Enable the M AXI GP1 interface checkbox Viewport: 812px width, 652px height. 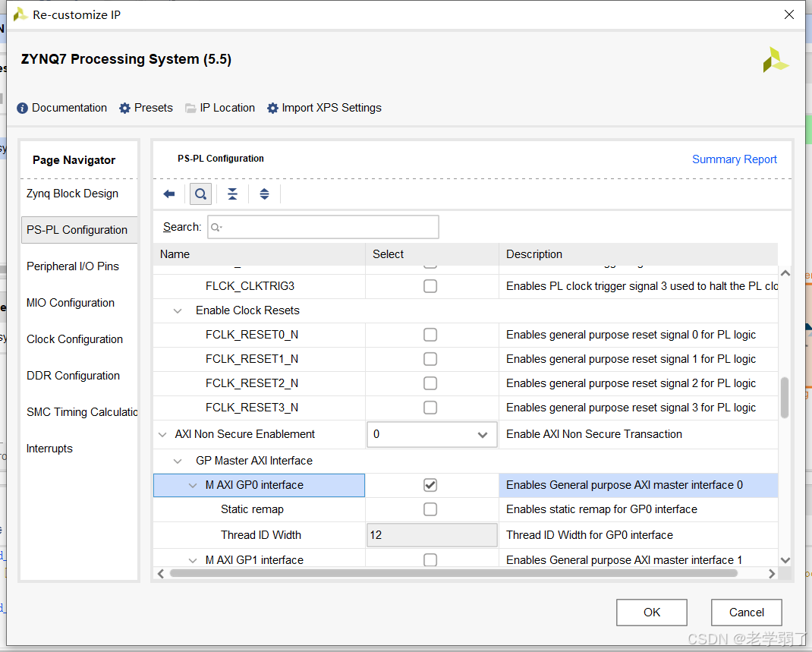pos(430,560)
